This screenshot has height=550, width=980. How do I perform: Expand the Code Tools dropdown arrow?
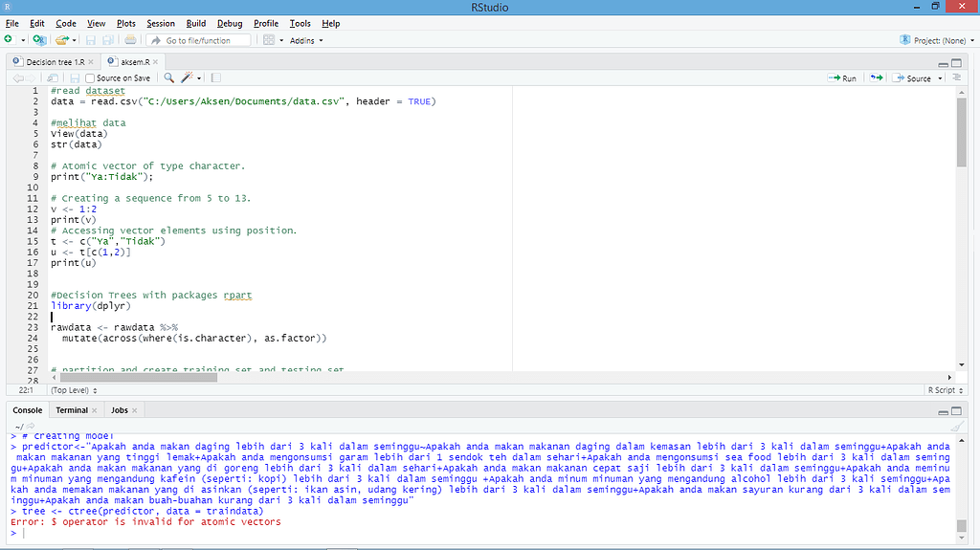(x=199, y=78)
